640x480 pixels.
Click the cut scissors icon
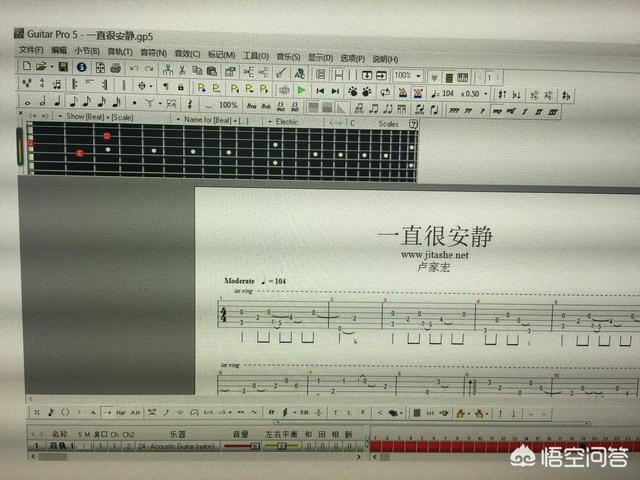pyautogui.click(x=182, y=70)
